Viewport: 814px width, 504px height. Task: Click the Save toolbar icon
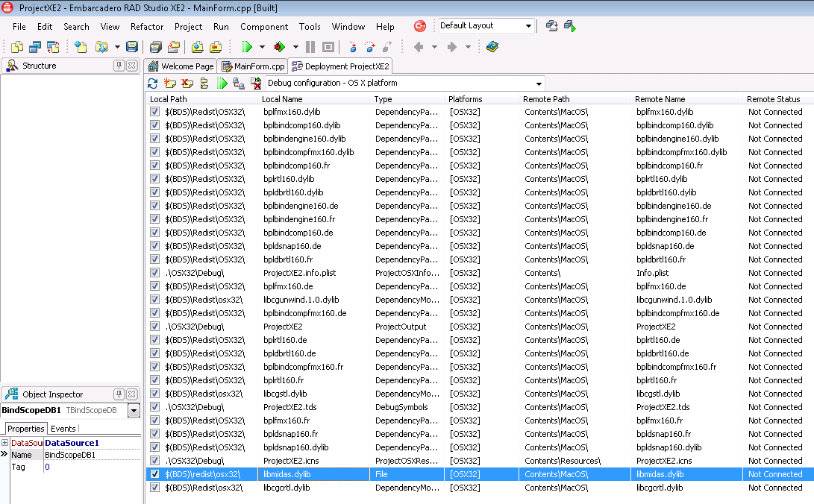tap(132, 47)
